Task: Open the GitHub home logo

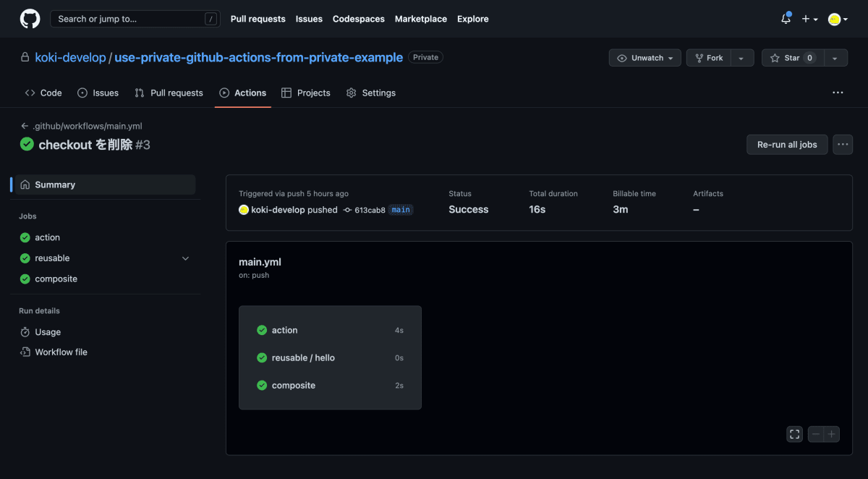Action: click(30, 19)
